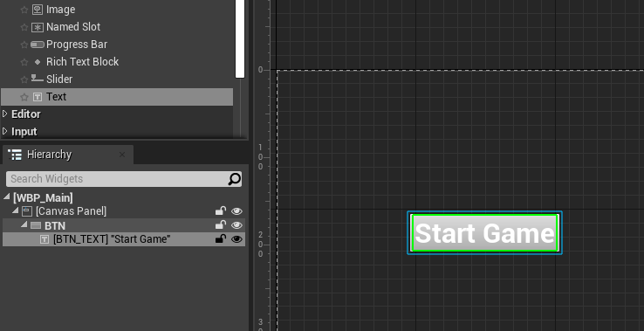Screen dimensions: 644x331
Task: Collapse the WBP_Main tree root
Action: [7, 197]
